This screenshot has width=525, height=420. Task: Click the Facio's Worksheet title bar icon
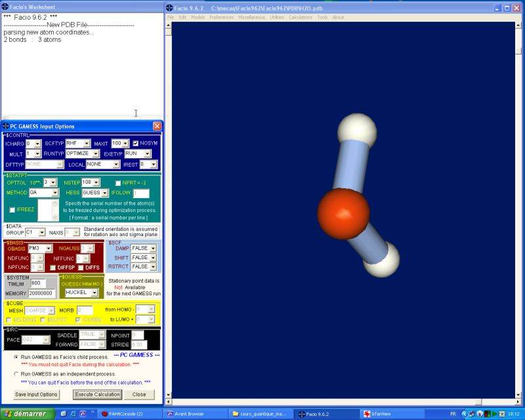point(5,7)
